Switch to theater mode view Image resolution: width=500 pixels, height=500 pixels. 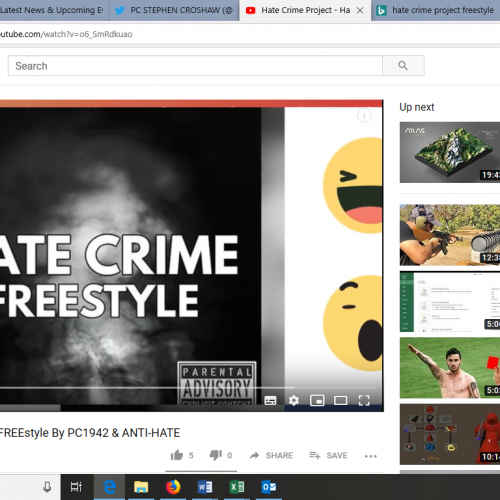(x=341, y=400)
